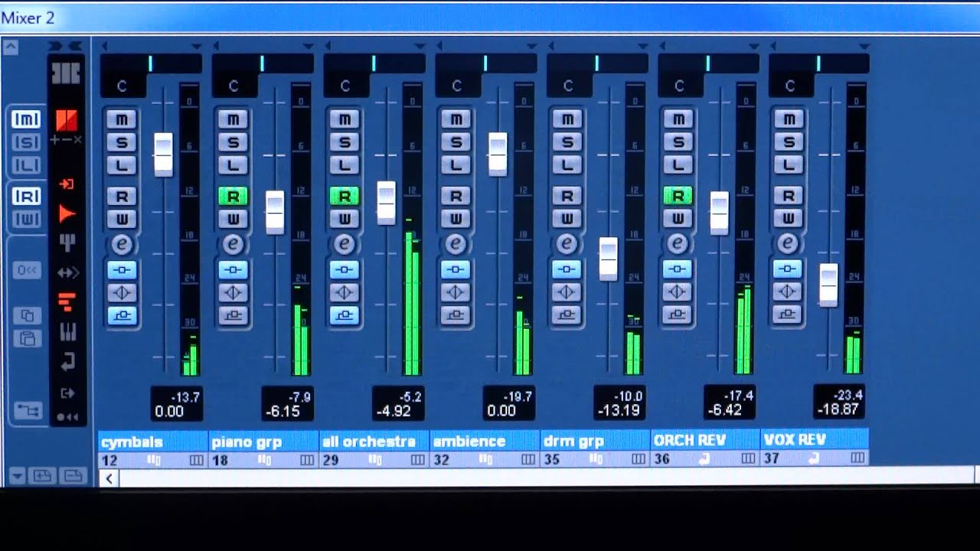Open channel settings (e) for ORCH REV
The image size is (980, 551).
tap(677, 245)
